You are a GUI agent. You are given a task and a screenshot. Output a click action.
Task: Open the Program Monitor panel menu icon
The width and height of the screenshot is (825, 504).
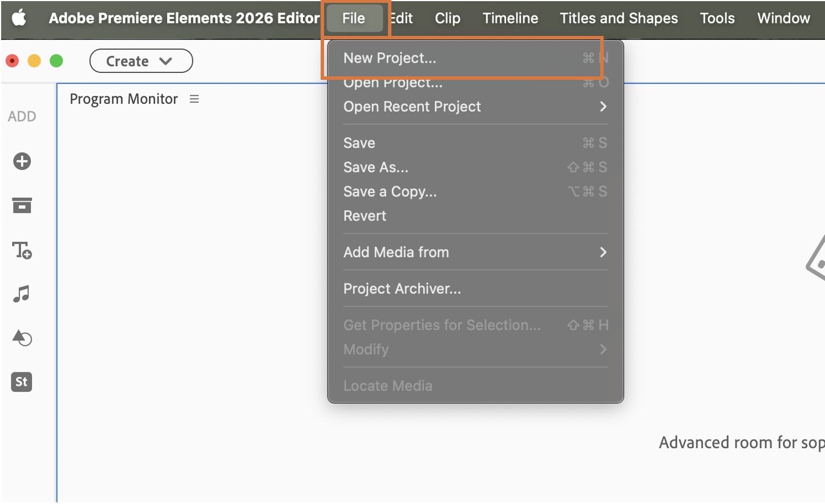tap(195, 99)
